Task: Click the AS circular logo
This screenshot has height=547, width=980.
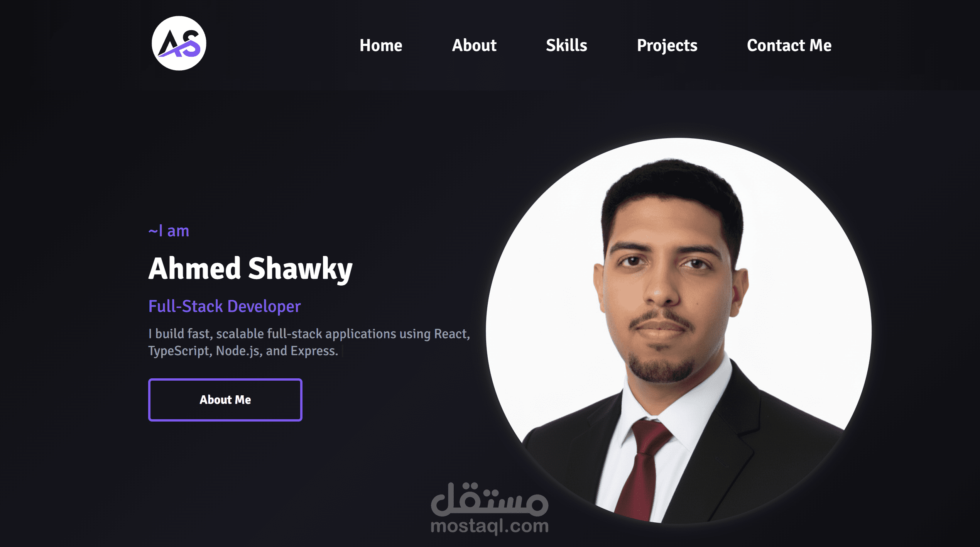Action: tap(179, 43)
